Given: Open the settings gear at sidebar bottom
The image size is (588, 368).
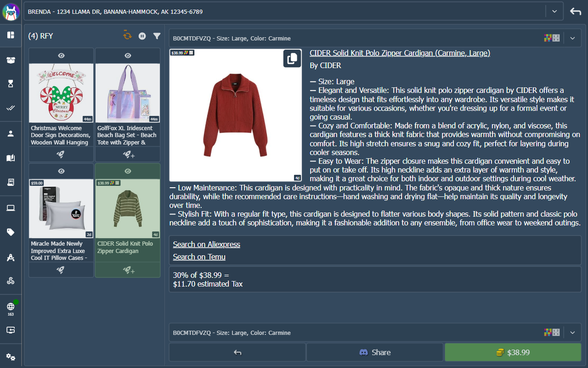Looking at the screenshot, I should pyautogui.click(x=11, y=357).
